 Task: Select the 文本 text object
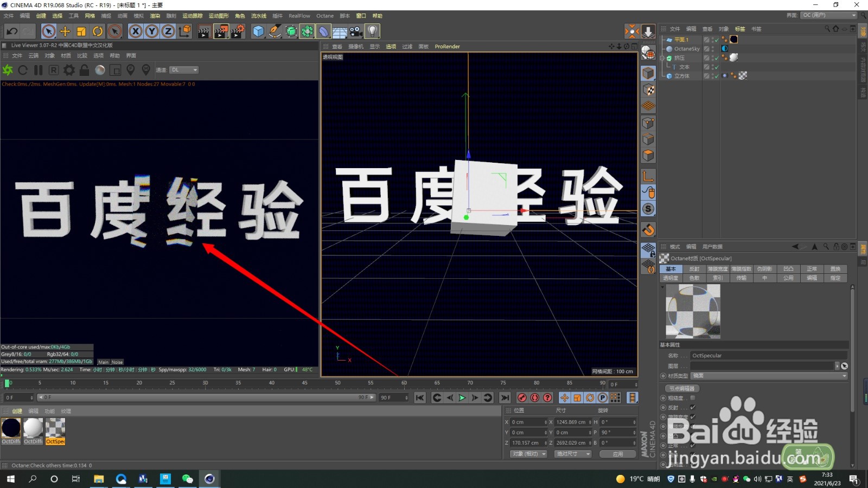click(x=684, y=67)
